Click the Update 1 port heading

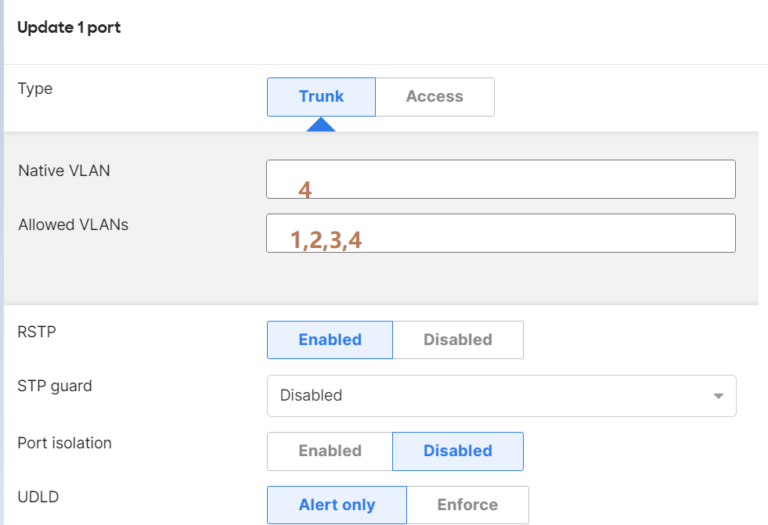(69, 27)
